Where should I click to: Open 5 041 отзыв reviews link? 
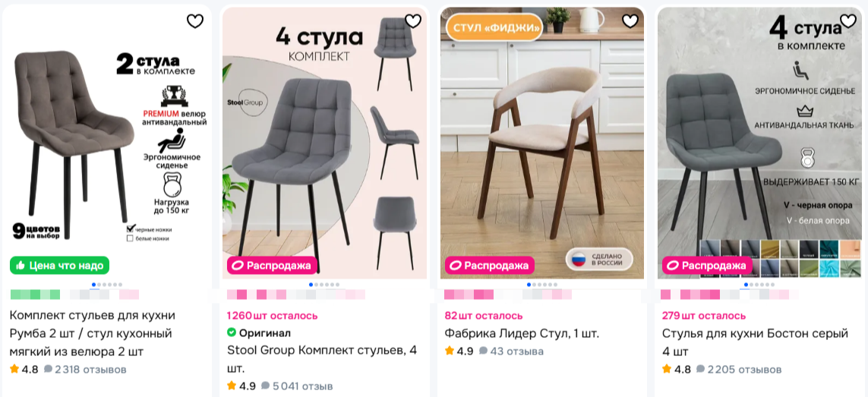[302, 386]
